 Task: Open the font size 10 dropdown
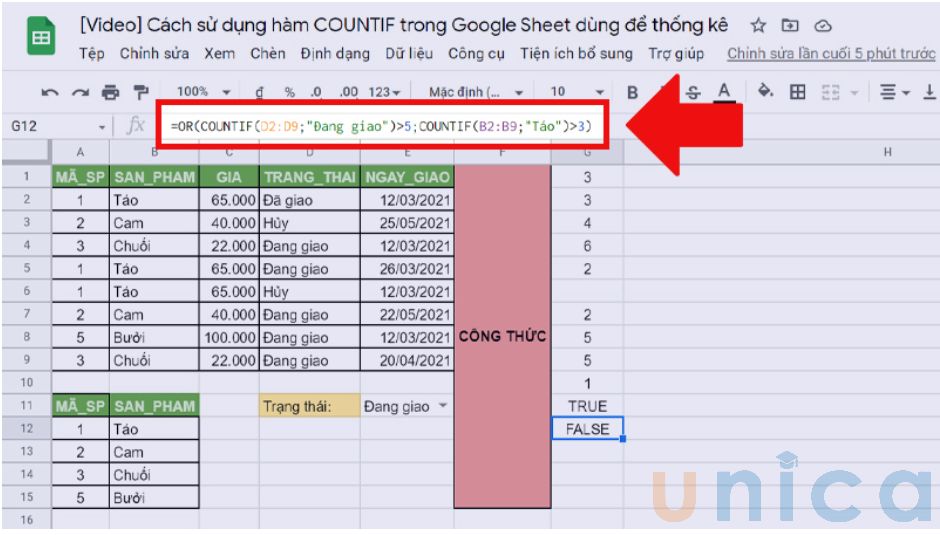[x=576, y=92]
